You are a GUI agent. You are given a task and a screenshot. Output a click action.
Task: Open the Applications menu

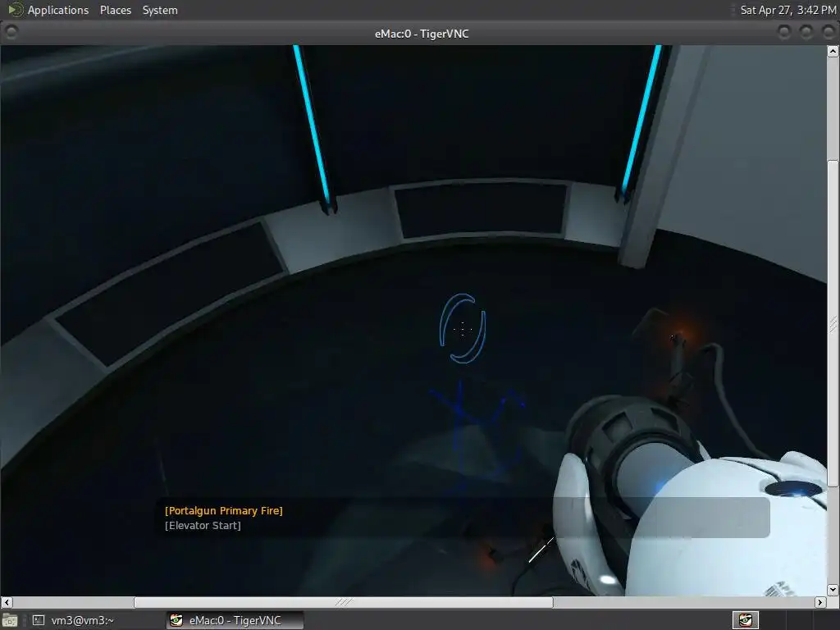[x=58, y=10]
